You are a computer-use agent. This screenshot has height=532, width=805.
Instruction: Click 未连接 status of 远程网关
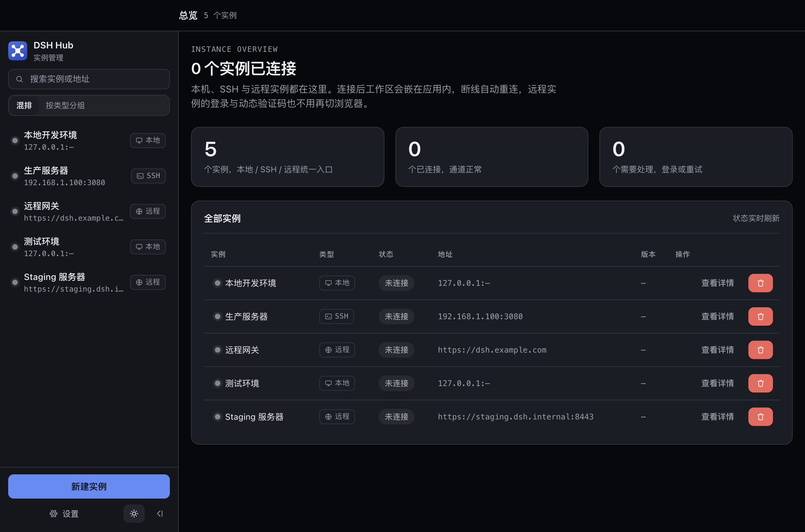pos(396,350)
